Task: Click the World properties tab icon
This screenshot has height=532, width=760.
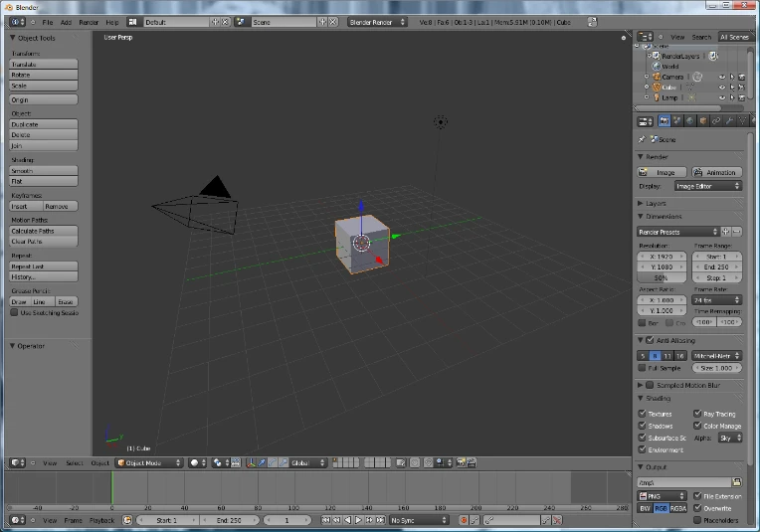Action: point(689,121)
